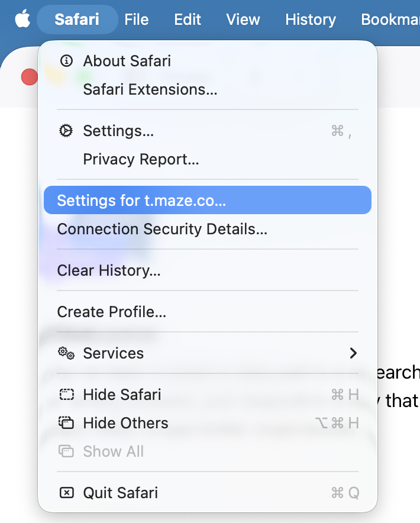The height and width of the screenshot is (523, 420).
Task: Click the About Safari info icon
Action: (x=67, y=61)
